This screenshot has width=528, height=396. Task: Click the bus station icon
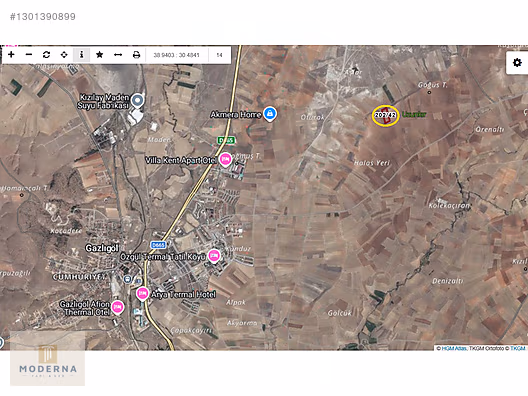[x=128, y=279]
